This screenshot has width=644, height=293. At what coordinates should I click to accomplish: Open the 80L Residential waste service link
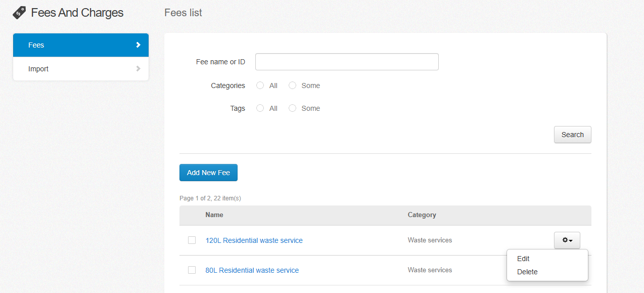[x=252, y=270]
